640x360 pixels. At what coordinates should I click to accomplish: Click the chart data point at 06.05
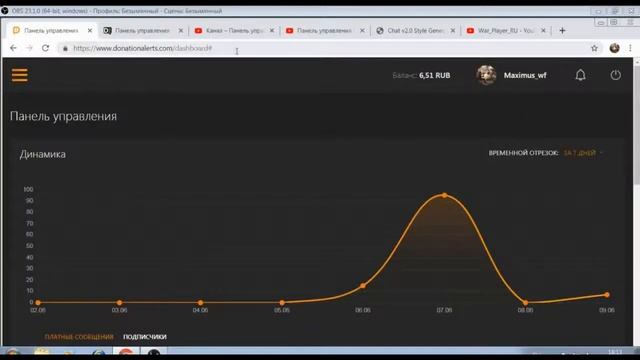pos(363,286)
